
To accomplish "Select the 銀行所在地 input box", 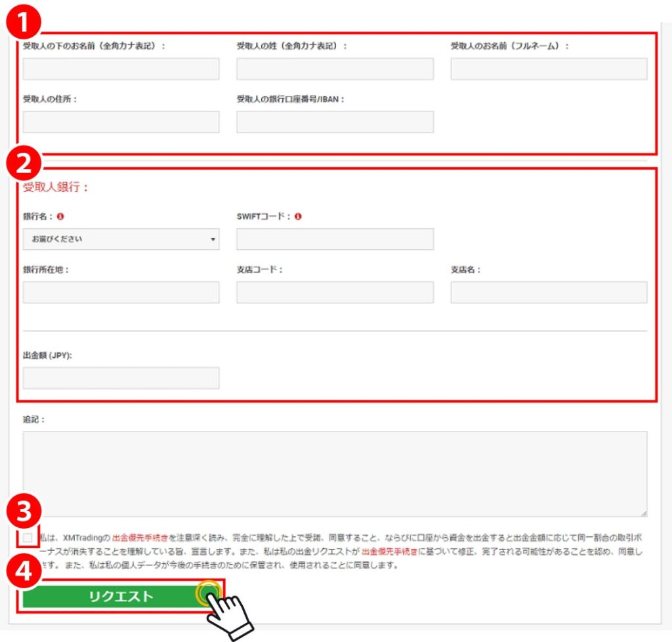I will (121, 292).
